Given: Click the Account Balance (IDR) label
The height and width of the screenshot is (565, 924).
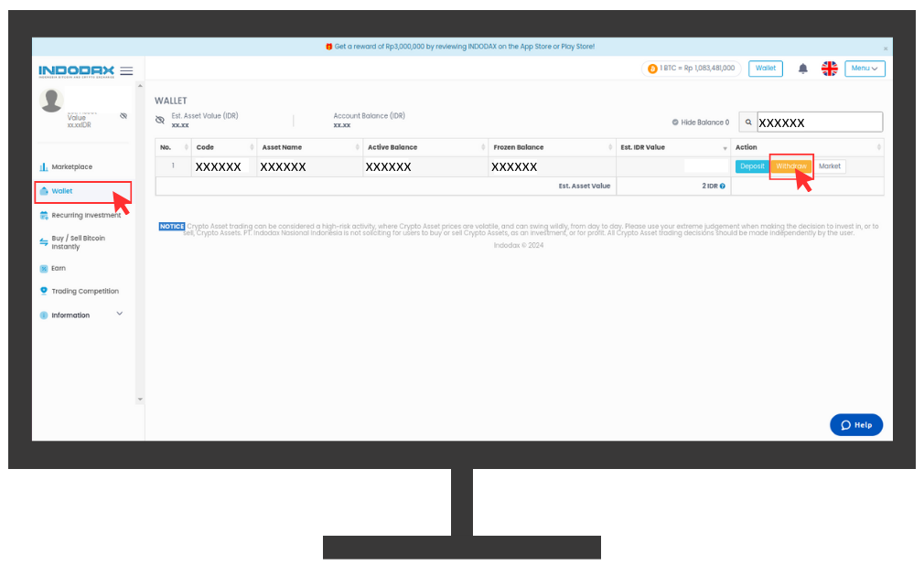Looking at the screenshot, I should tap(370, 115).
